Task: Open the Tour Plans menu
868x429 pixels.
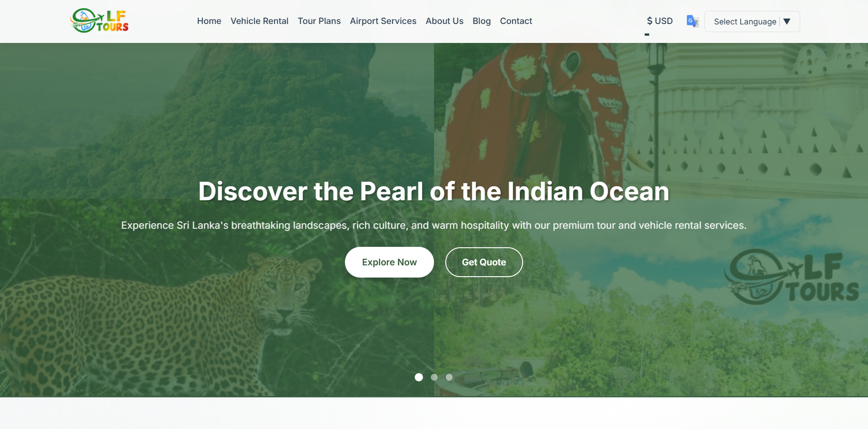Action: click(319, 21)
